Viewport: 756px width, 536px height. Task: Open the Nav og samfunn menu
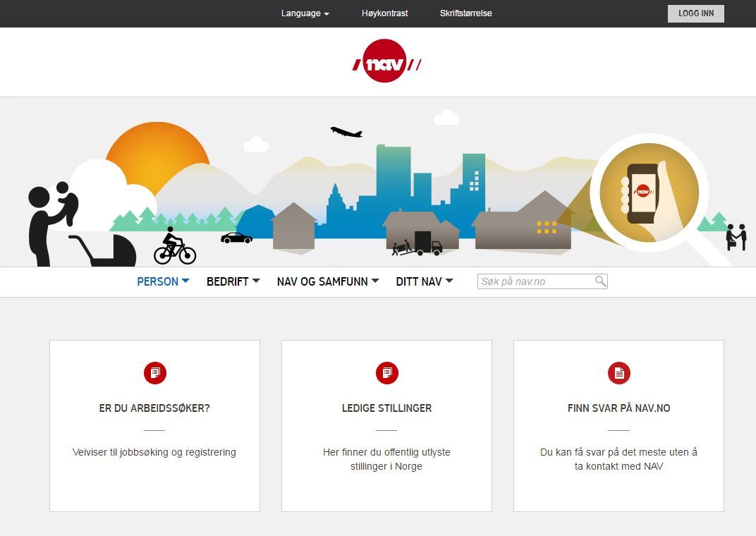[x=327, y=281]
